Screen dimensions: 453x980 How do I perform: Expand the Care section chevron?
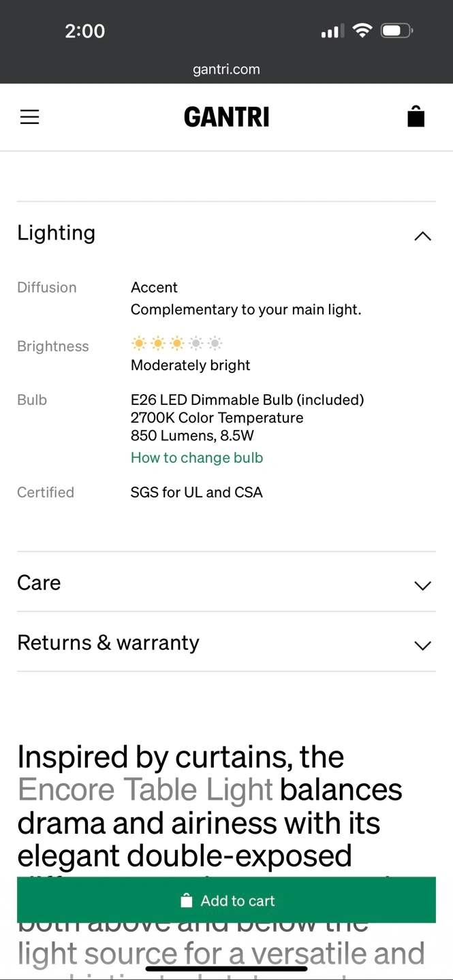pyautogui.click(x=422, y=585)
